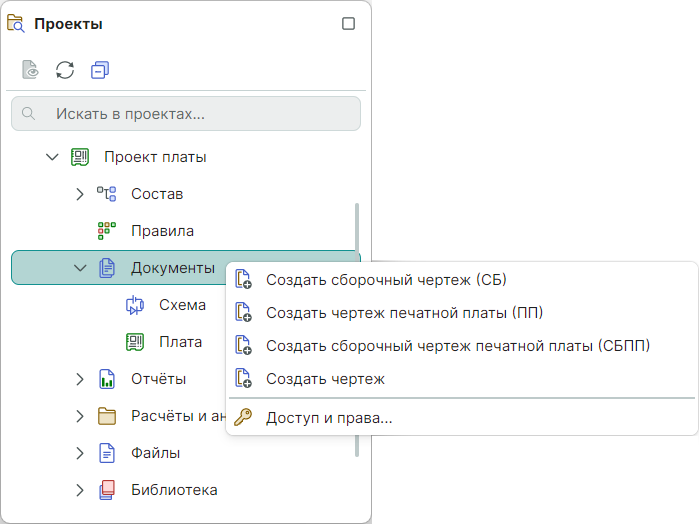Select the 'Состав' tree row text
Screen dimensions: 699x524
[x=157, y=194]
